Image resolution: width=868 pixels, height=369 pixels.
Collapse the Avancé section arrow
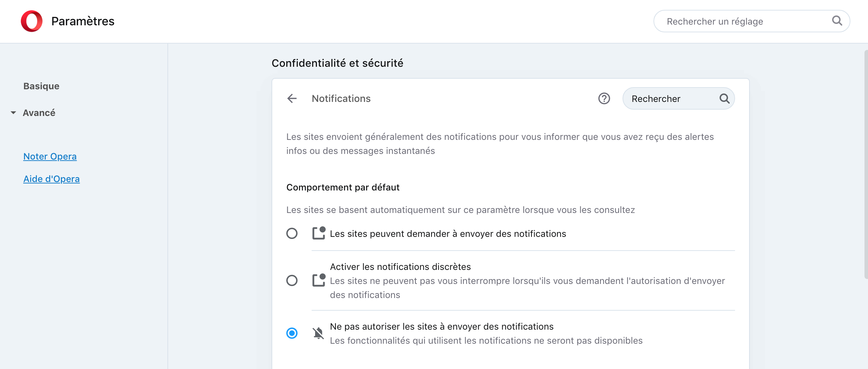pyautogui.click(x=13, y=113)
